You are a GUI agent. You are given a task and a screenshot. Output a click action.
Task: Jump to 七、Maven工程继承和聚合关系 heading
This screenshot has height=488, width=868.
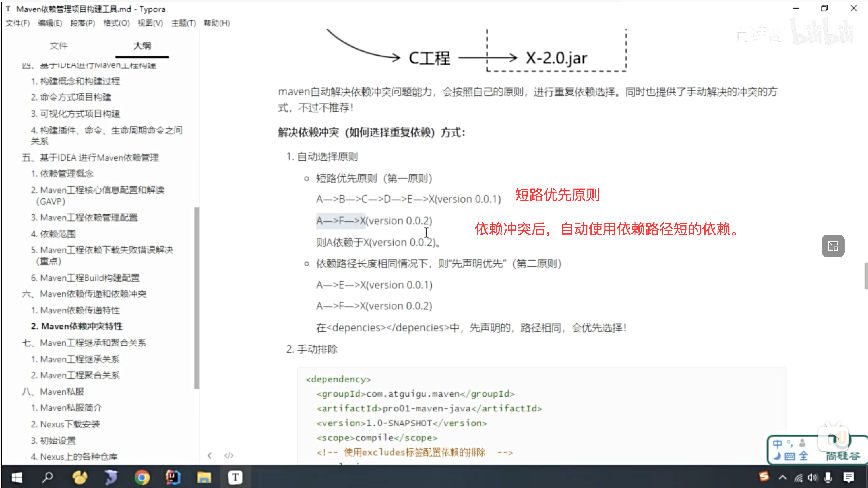pyautogui.click(x=84, y=343)
